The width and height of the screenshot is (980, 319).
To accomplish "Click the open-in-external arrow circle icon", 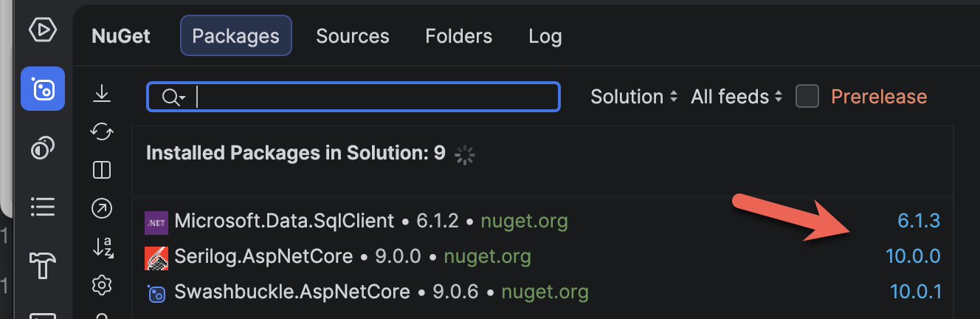I will (102, 209).
